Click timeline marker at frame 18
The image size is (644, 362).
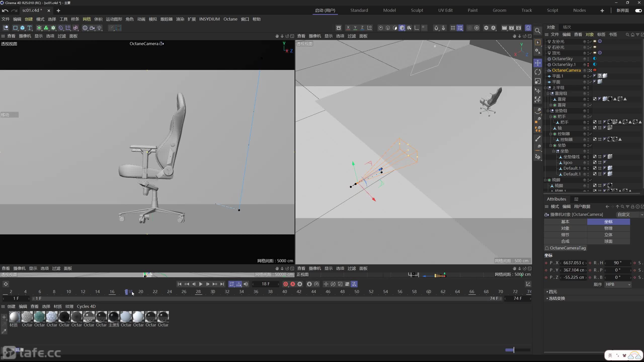[x=127, y=291]
